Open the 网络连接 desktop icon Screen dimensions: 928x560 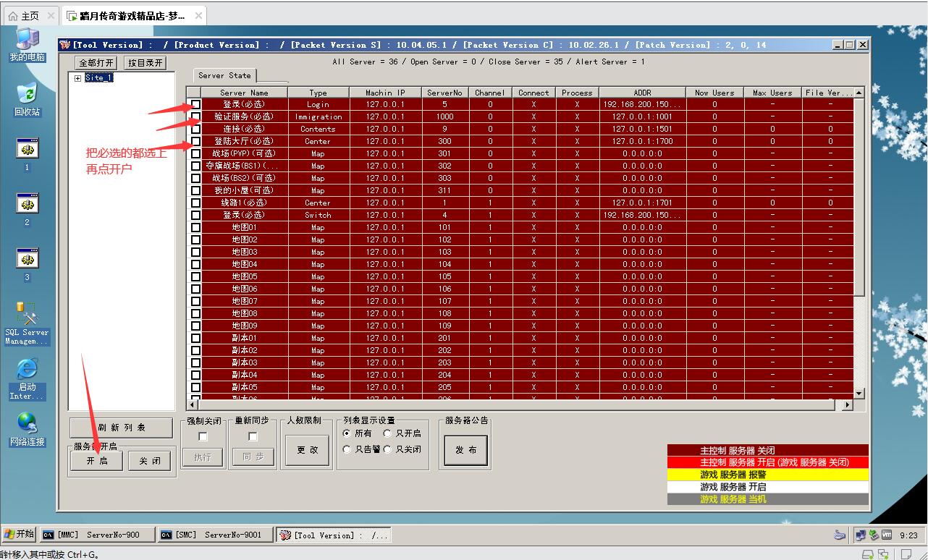click(x=27, y=427)
